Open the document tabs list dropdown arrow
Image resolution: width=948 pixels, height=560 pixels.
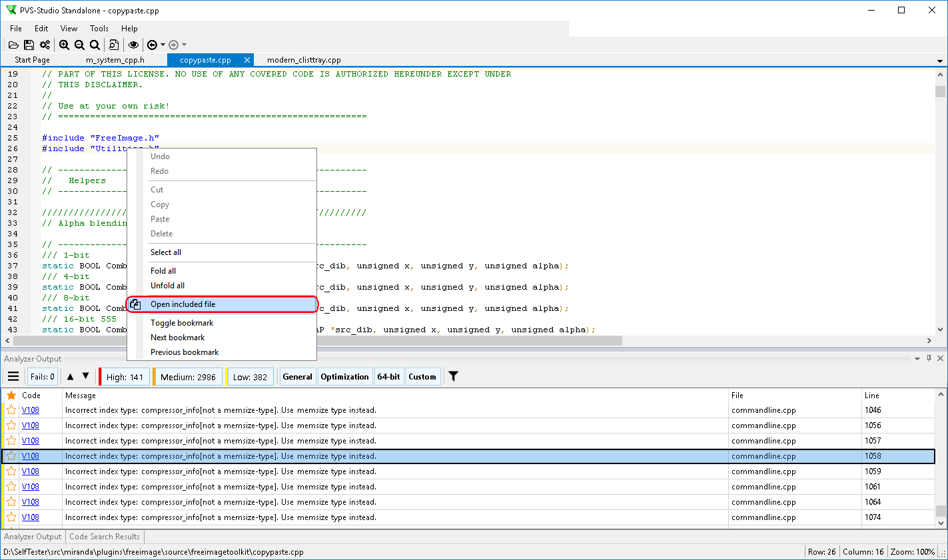(939, 61)
